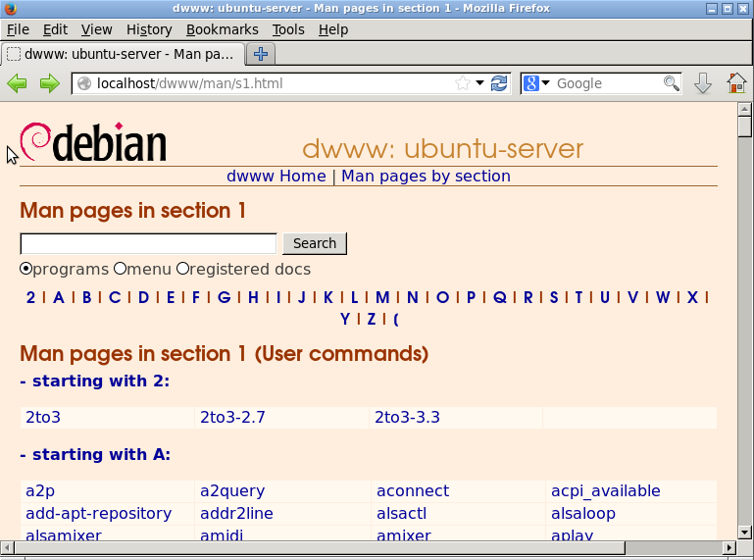Open the addr2line man page link

236,513
